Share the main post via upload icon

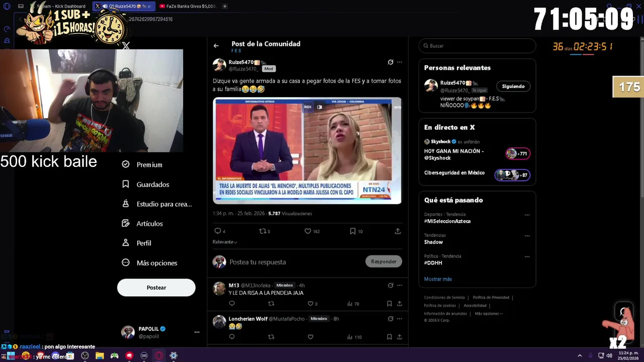(x=397, y=231)
